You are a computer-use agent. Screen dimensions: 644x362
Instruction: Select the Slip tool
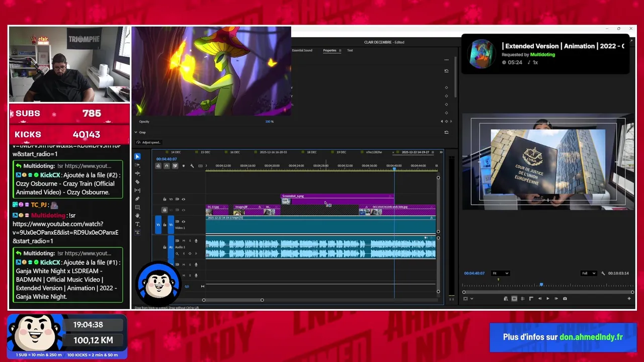137,191
